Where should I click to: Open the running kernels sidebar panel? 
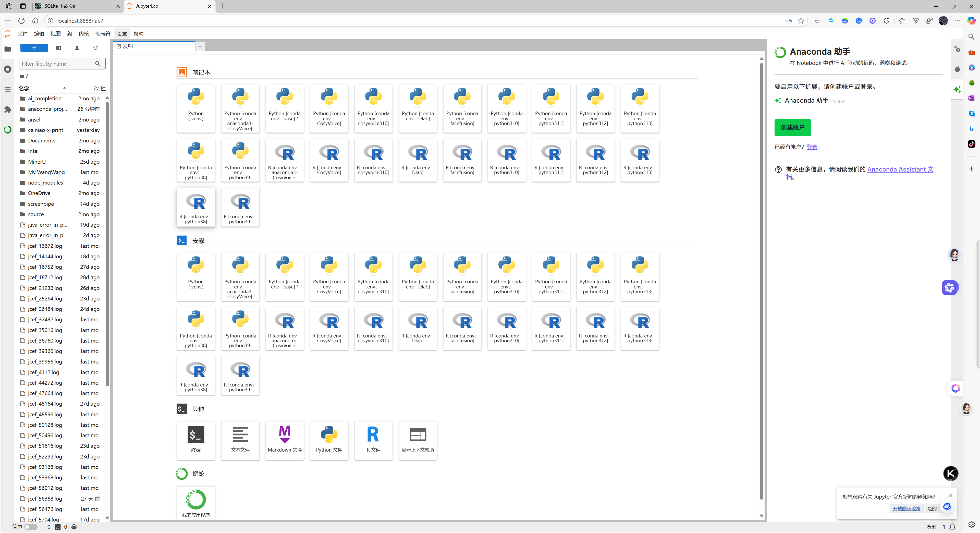coord(8,69)
